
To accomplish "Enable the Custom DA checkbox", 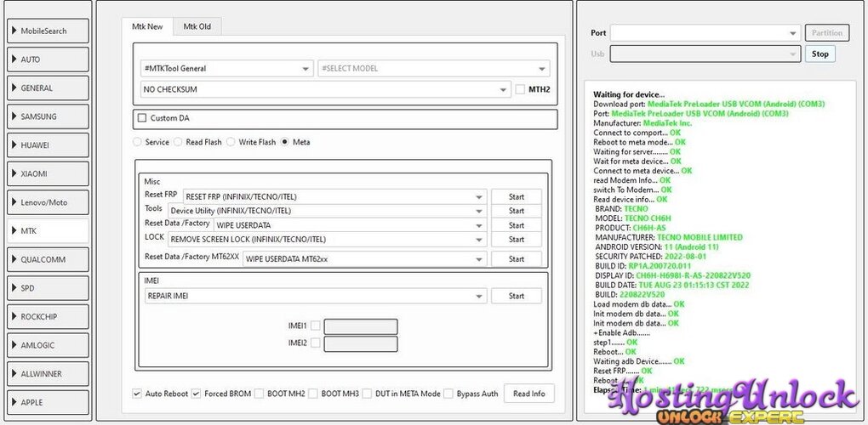I will click(x=142, y=117).
